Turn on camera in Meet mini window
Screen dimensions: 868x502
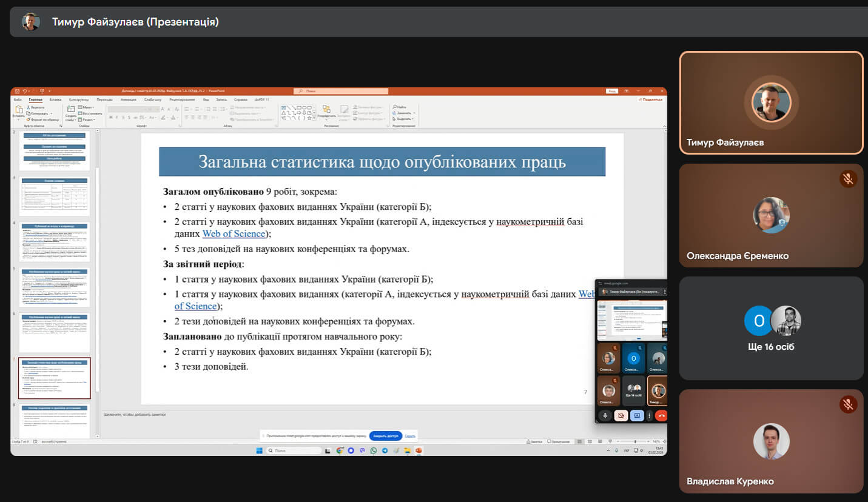621,416
